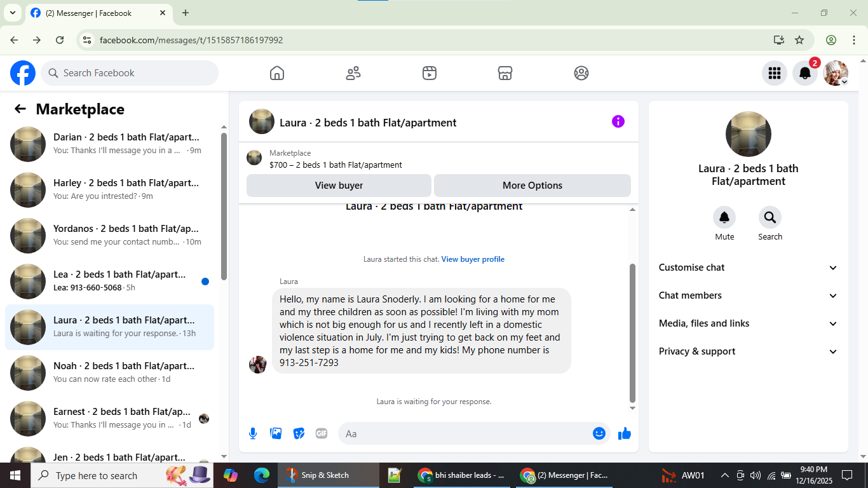Open Darian's conversation in the list
The width and height of the screenshot is (868, 488).
(109, 144)
